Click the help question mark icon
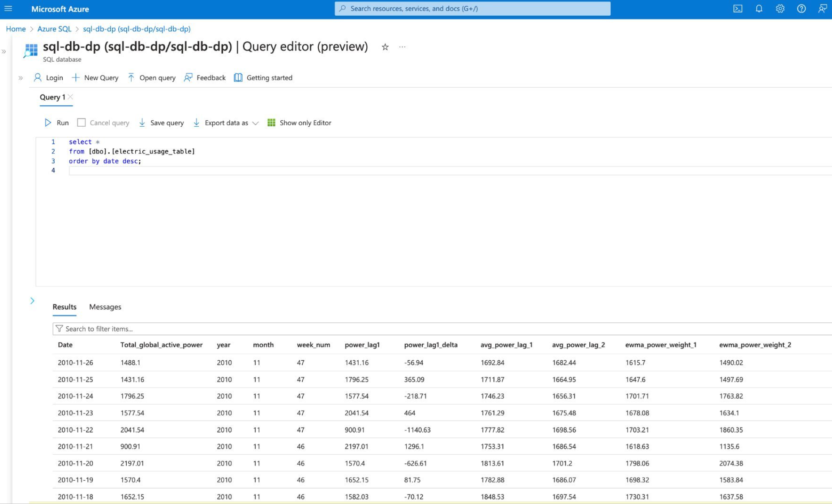 click(x=801, y=9)
